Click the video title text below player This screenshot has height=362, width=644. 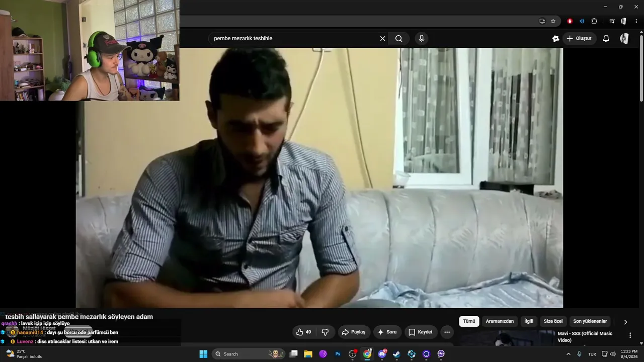(79, 317)
